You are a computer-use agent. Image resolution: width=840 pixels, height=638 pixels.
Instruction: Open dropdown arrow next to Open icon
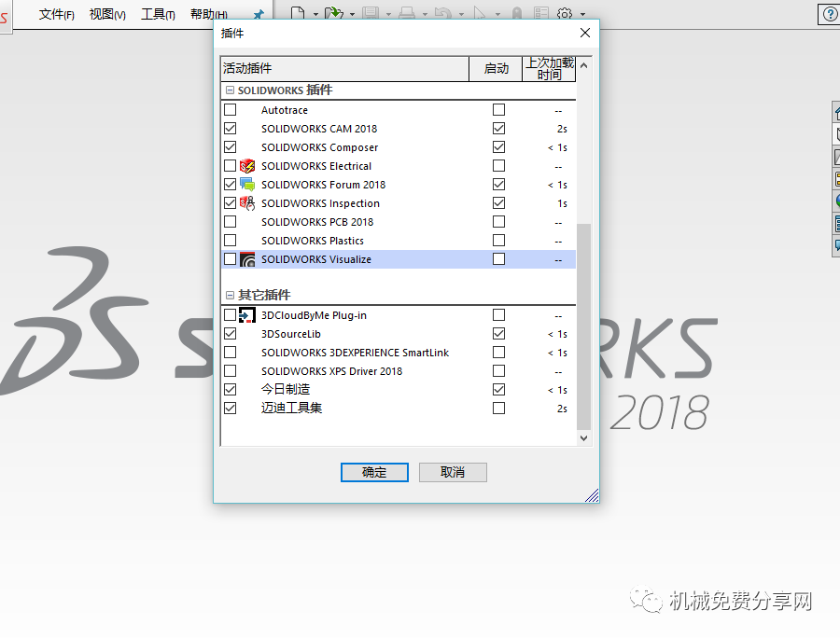click(x=352, y=14)
